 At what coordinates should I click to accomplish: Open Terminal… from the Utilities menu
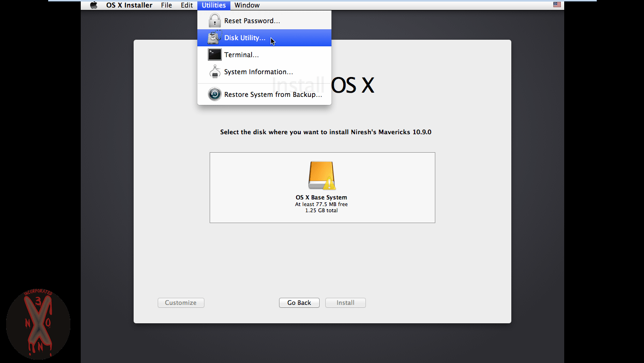point(264,55)
